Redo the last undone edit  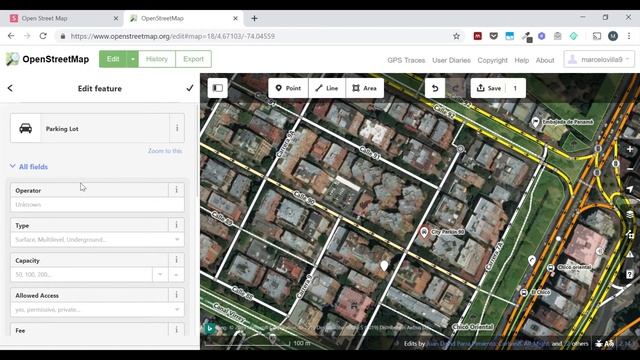(x=455, y=88)
